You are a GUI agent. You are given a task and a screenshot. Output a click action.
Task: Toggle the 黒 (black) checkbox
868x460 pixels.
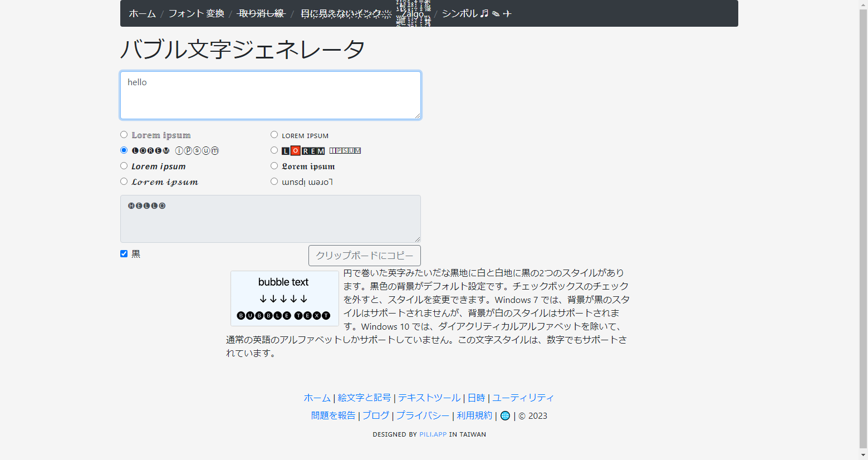click(124, 253)
